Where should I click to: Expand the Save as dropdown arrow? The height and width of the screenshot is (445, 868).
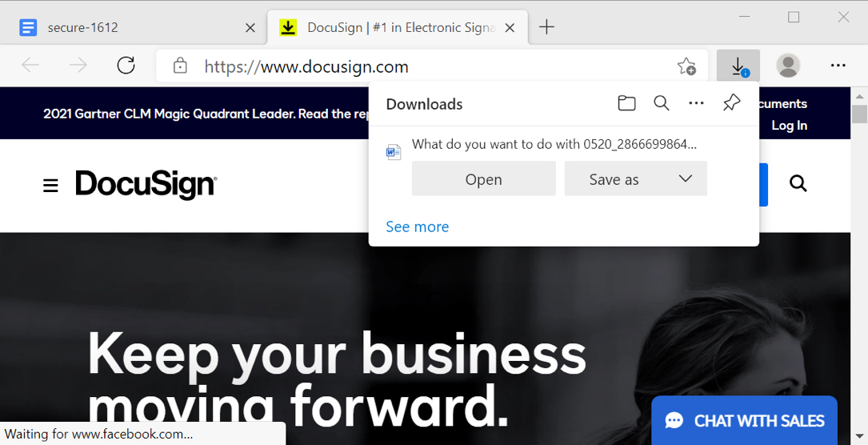pos(686,178)
